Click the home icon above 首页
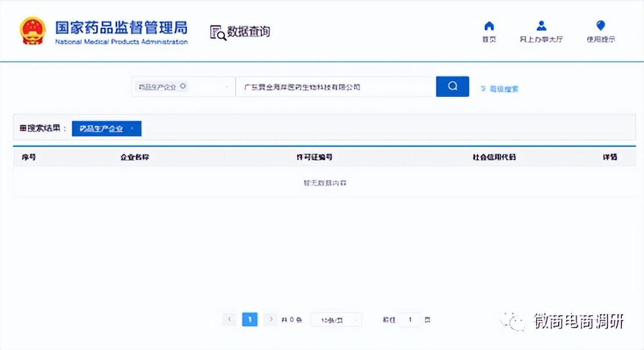 point(489,25)
